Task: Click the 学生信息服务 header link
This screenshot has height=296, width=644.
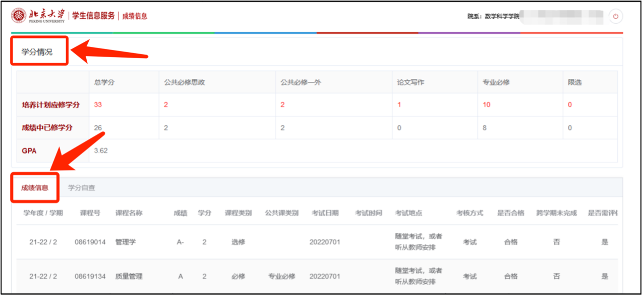Action: pos(93,16)
